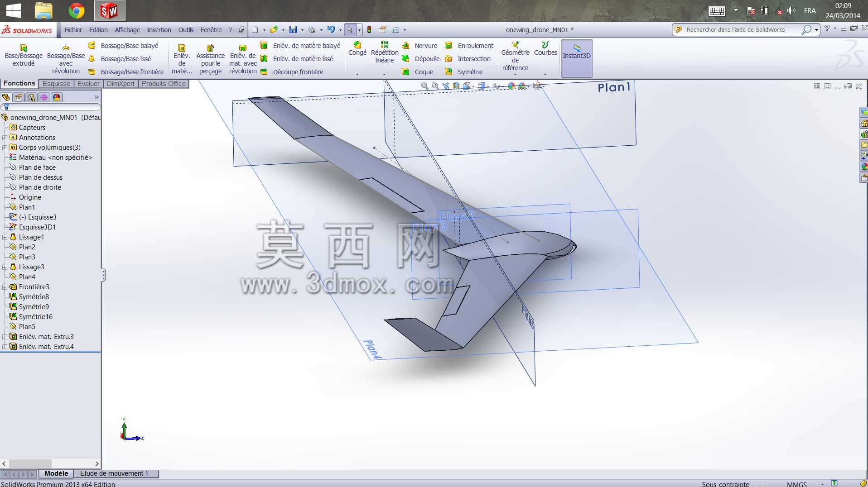Open File Explorer from the taskbar
Viewport: 868px width, 487px height.
coord(43,10)
